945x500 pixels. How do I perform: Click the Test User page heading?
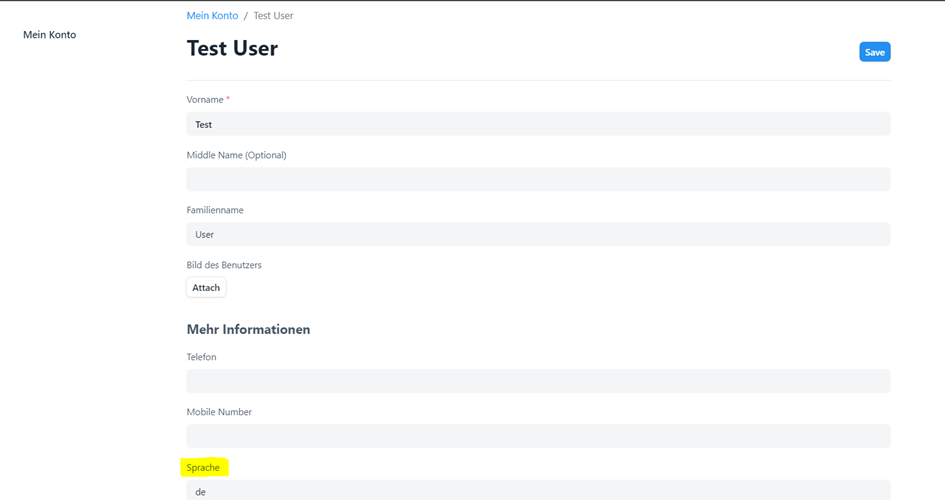pyautogui.click(x=232, y=48)
